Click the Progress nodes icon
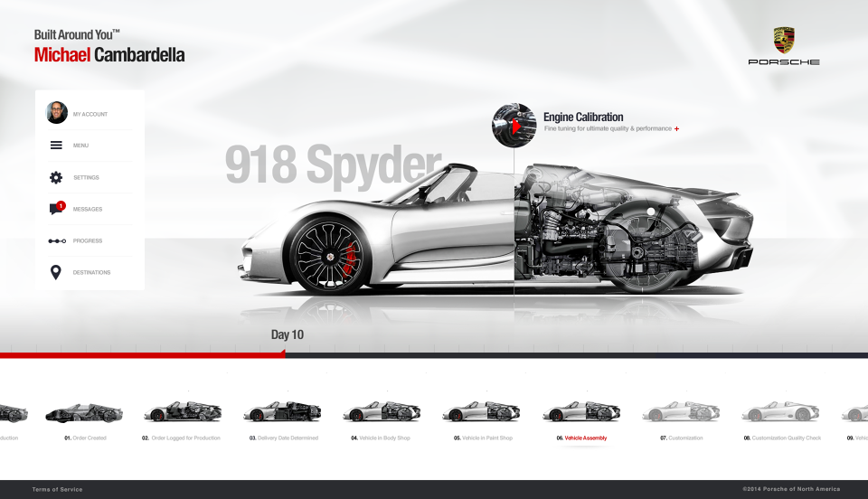 [x=57, y=240]
